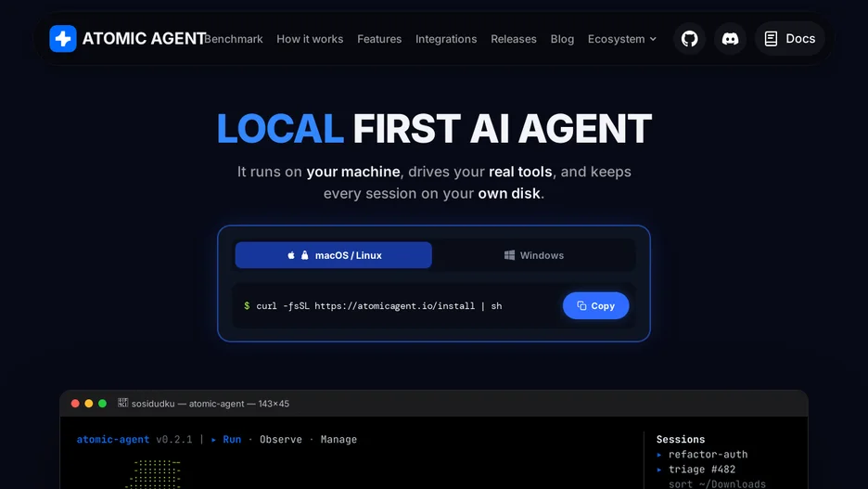Go to Benchmark nav item
The image size is (868, 489).
tap(234, 39)
